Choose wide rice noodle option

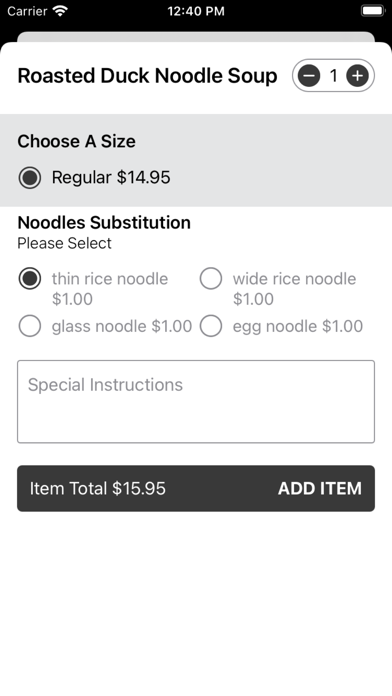tap(211, 279)
